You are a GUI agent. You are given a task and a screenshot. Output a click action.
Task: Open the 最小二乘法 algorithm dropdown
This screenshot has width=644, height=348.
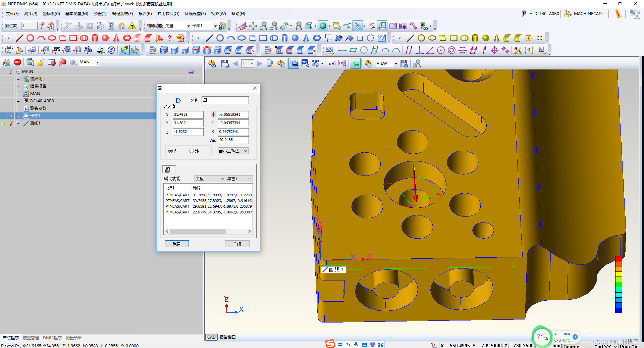(x=233, y=151)
